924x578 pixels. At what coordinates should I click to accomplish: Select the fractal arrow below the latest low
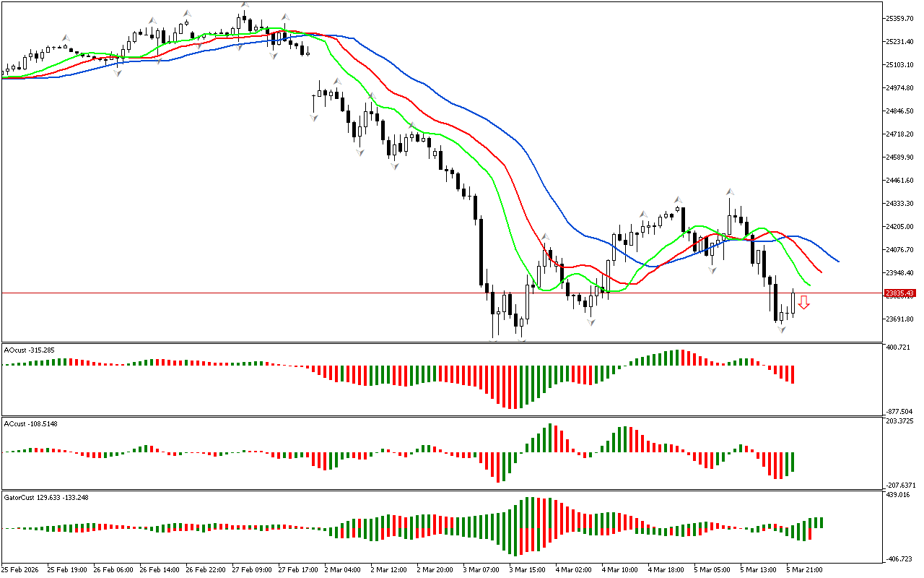coord(781,329)
